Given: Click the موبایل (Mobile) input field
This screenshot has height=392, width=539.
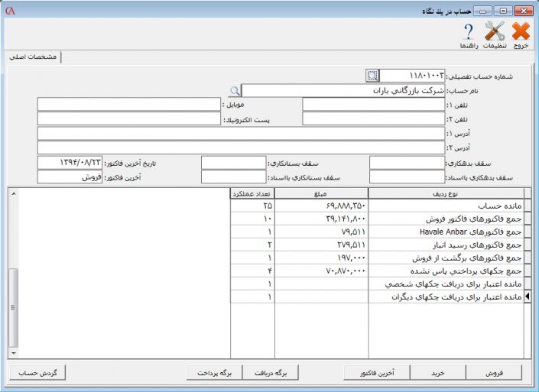Looking at the screenshot, I should tap(128, 104).
